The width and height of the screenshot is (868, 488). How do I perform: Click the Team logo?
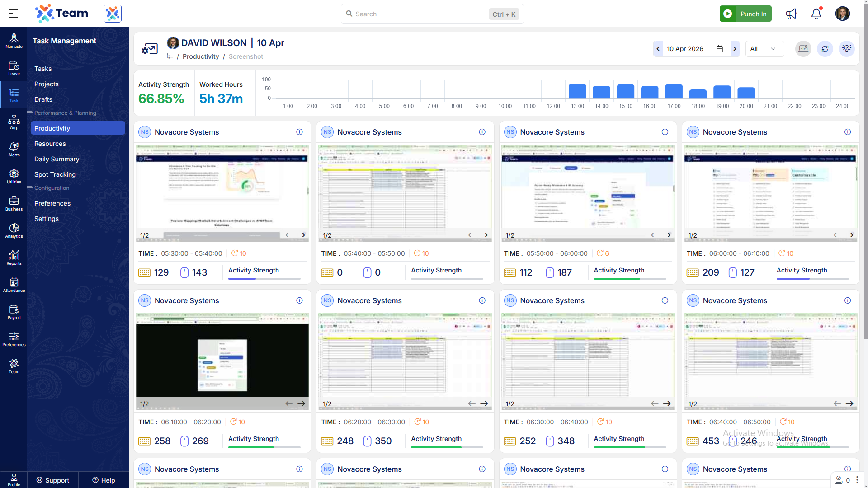[62, 14]
